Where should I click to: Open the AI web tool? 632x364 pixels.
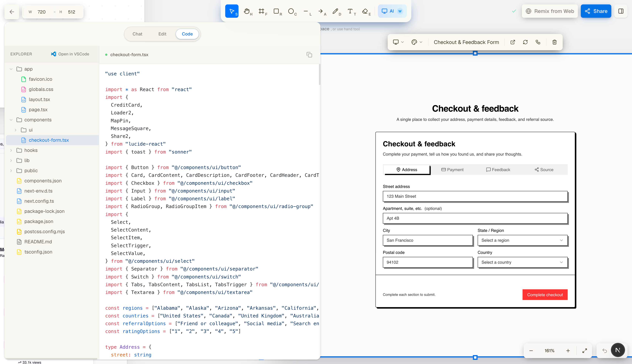tap(392, 11)
